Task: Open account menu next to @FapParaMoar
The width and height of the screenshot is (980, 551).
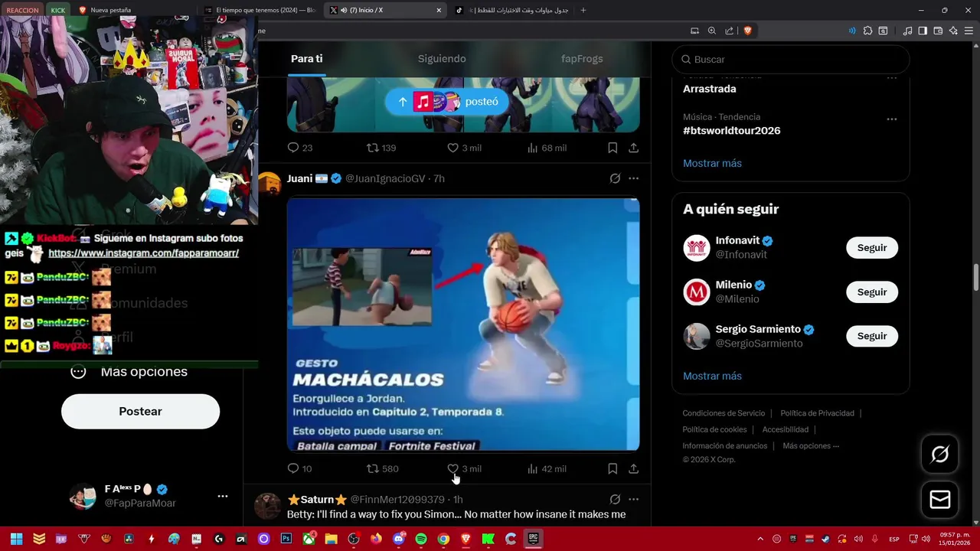Action: tap(223, 496)
